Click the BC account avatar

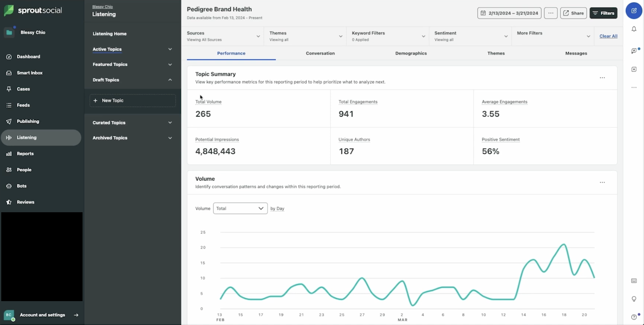9,315
